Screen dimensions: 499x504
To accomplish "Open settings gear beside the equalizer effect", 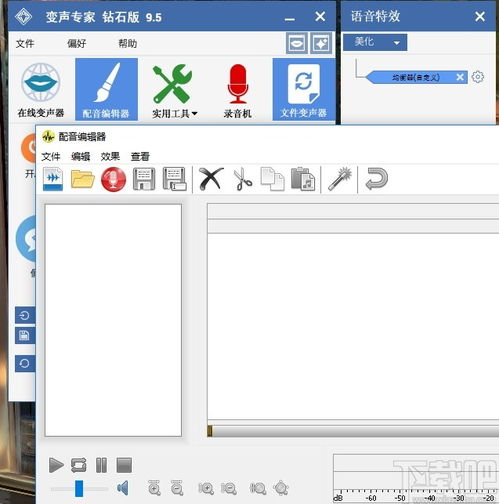I will [x=478, y=77].
